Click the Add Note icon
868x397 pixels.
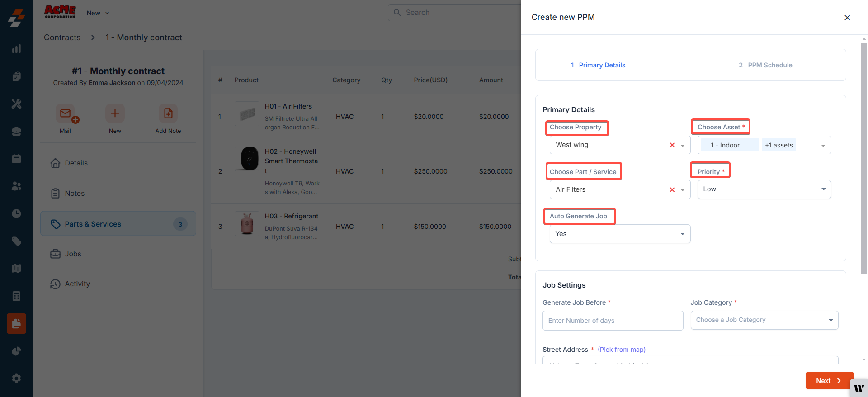[x=168, y=113]
